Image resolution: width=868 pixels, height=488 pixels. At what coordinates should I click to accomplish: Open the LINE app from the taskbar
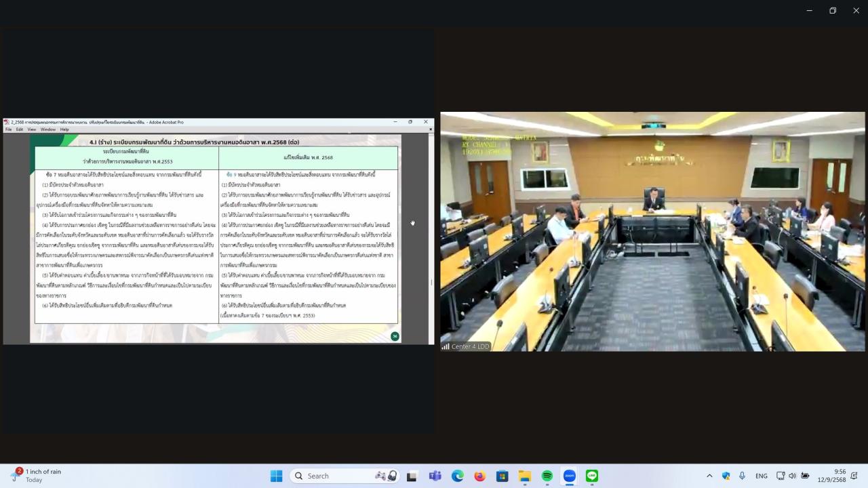point(592,476)
